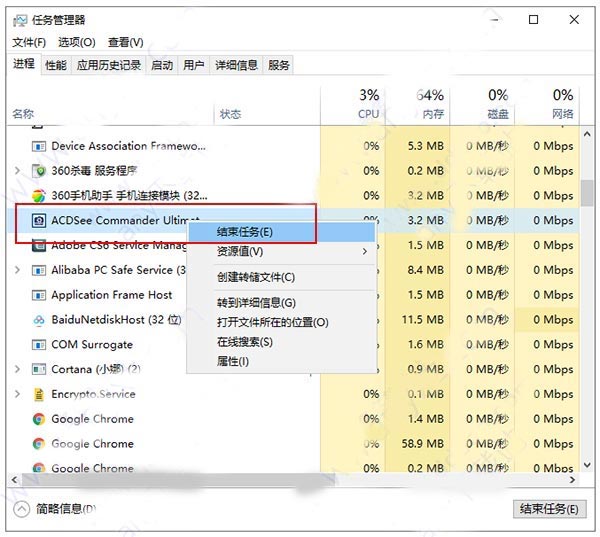The width and height of the screenshot is (600, 537).
Task: Select the COM Surrogate process name
Action: pyautogui.click(x=92, y=345)
